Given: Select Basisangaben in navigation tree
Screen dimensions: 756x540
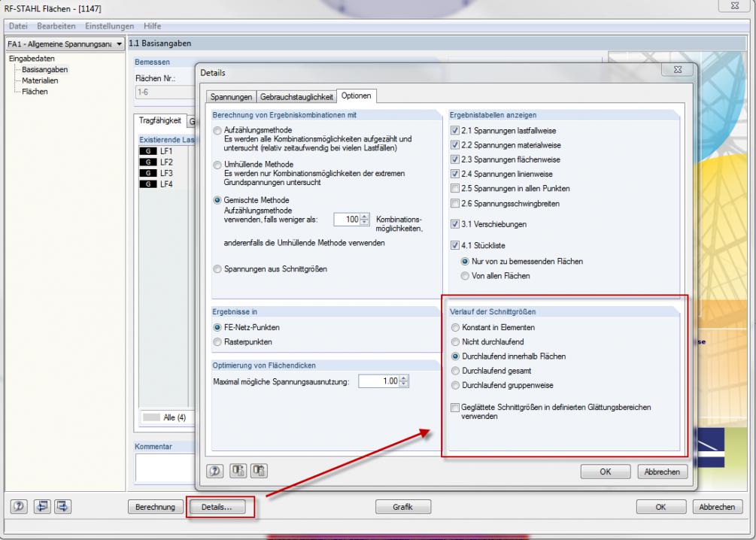Looking at the screenshot, I should coord(45,69).
